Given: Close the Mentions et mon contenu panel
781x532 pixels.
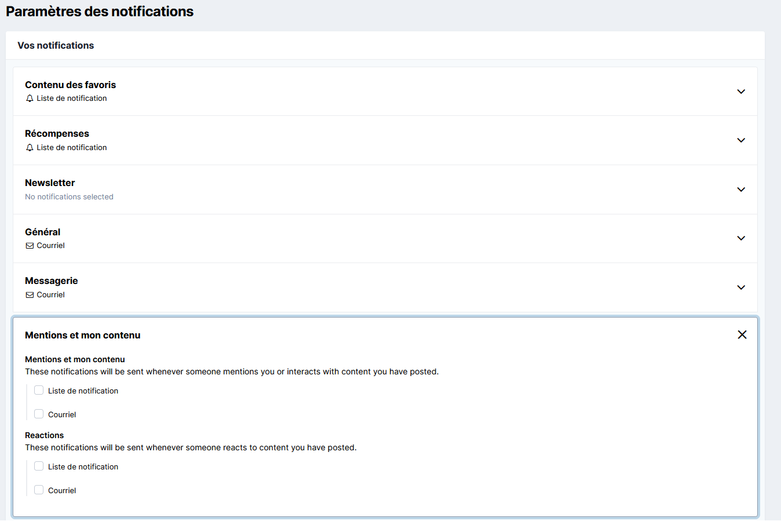Looking at the screenshot, I should point(742,334).
